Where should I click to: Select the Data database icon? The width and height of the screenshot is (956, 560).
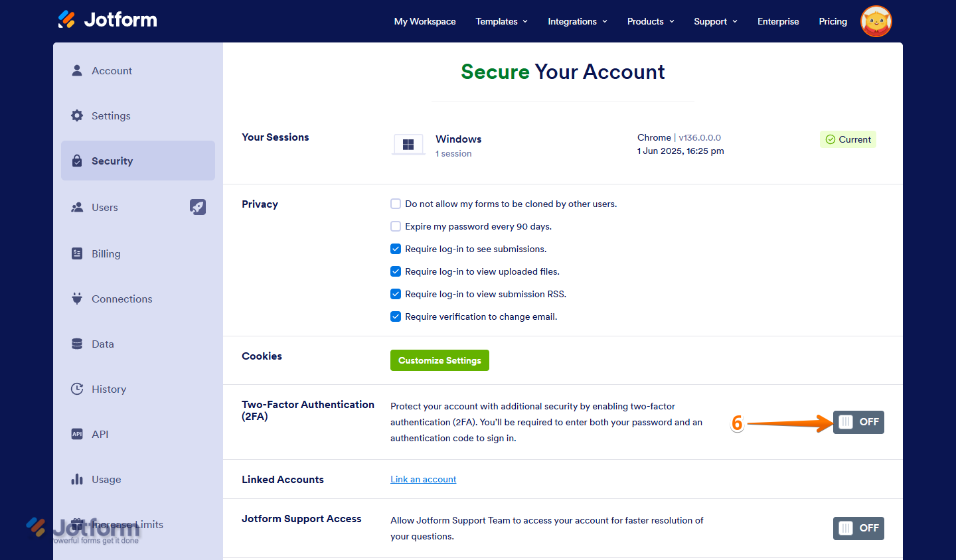(77, 344)
